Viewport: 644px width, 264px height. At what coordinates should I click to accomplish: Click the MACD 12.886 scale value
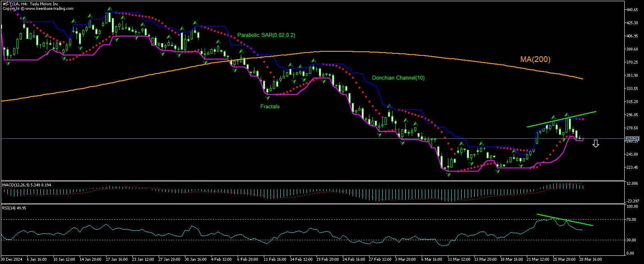[632, 183]
